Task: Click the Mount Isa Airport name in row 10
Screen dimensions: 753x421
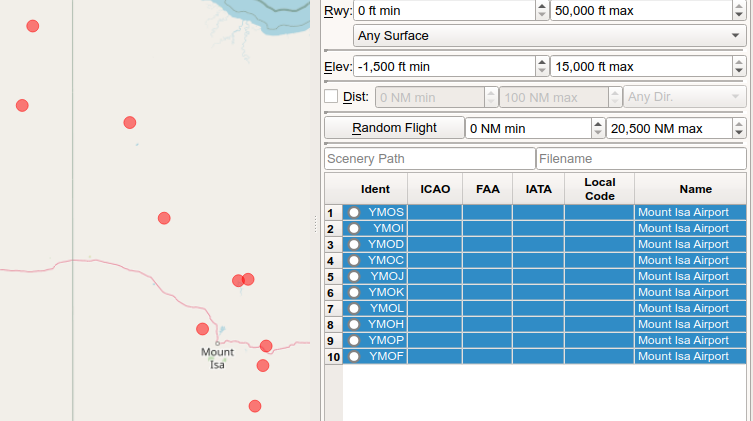Action: point(683,356)
